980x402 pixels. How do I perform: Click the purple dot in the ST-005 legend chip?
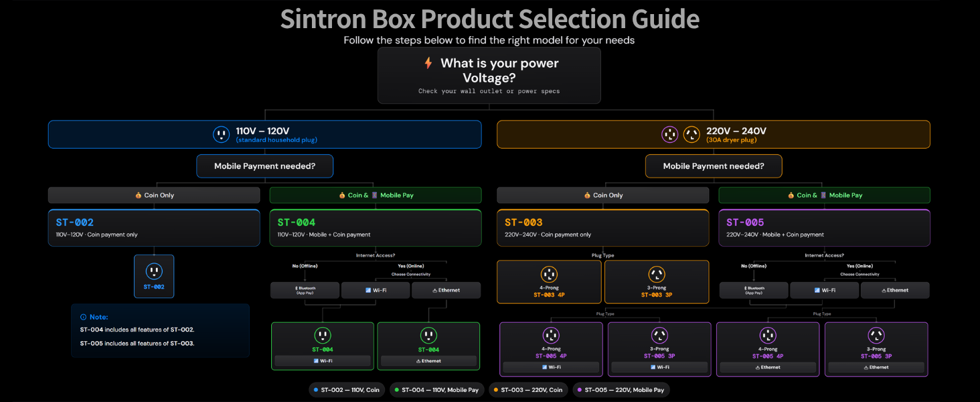[x=579, y=389]
